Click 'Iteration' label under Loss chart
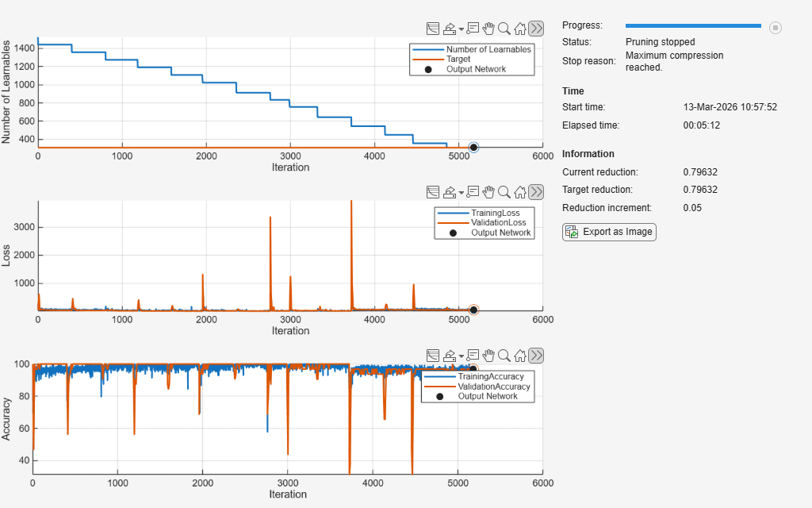This screenshot has width=812, height=508. 290,331
